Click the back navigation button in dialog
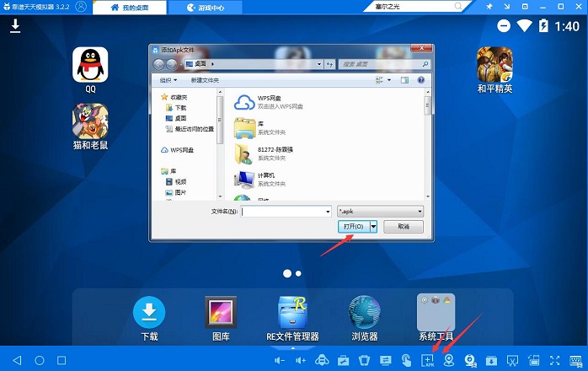This screenshot has height=371, width=588. coord(159,65)
